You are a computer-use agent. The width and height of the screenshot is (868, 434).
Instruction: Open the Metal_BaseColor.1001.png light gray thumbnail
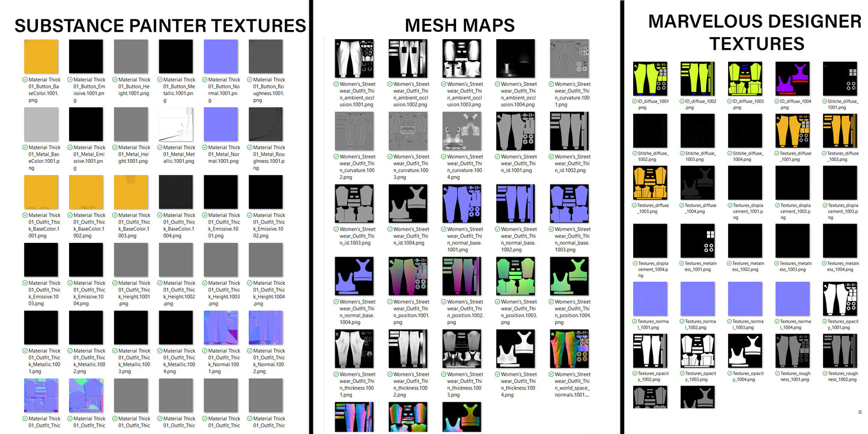coord(41,124)
